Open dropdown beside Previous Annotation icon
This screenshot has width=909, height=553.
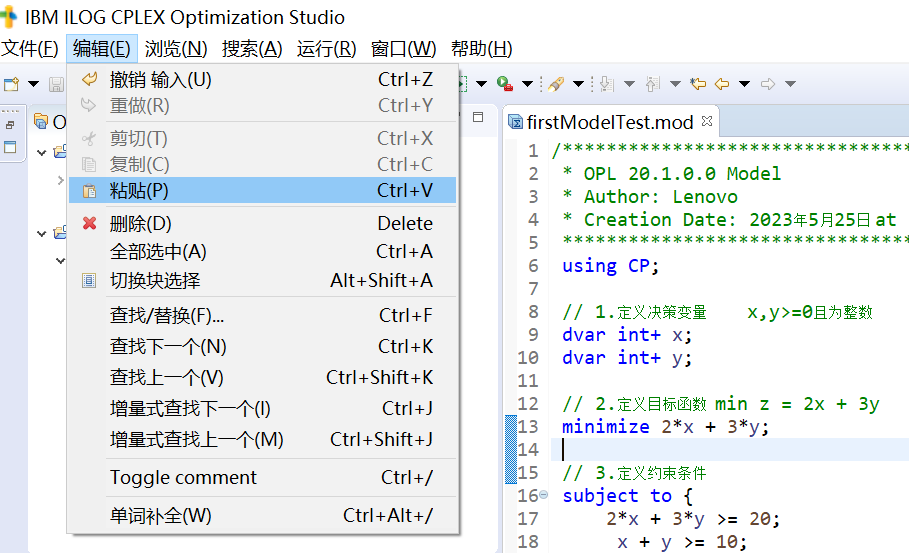[x=675, y=84]
